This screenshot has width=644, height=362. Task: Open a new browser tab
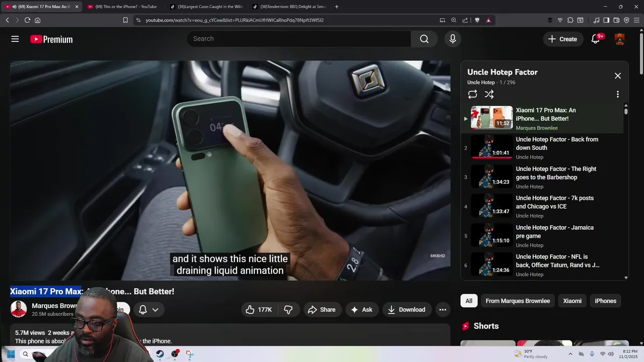337,7
